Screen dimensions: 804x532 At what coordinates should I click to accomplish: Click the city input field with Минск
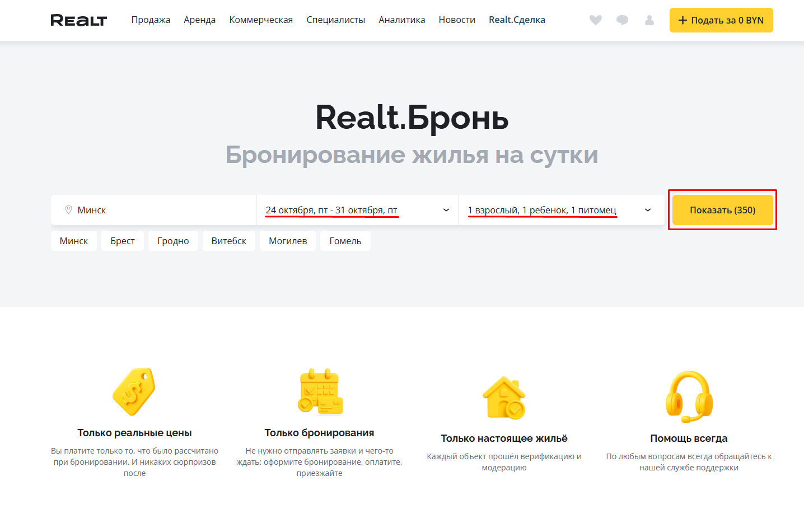pos(157,210)
